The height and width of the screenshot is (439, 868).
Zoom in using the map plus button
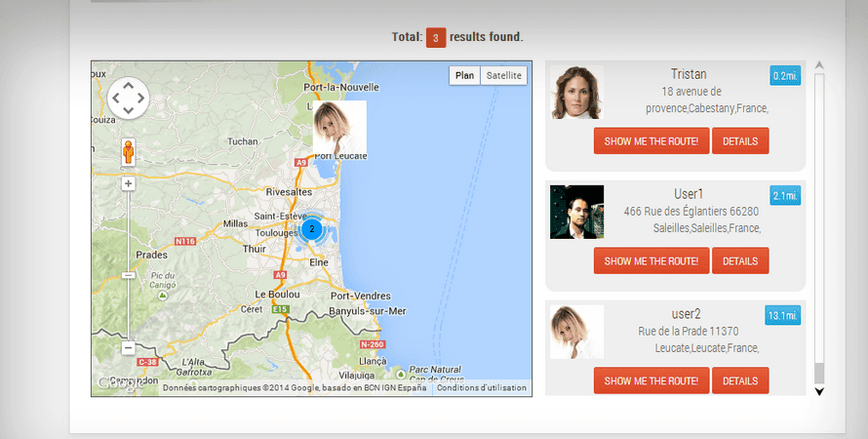pos(128,183)
